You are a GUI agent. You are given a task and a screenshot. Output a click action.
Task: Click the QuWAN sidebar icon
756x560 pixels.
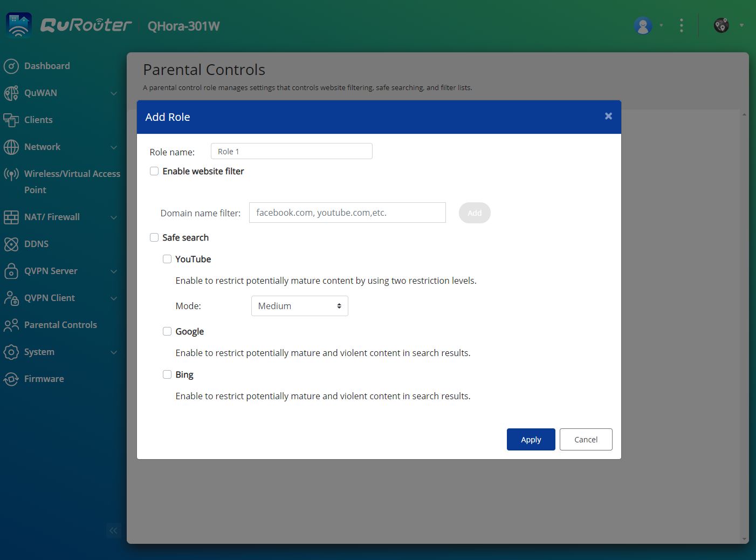11,93
